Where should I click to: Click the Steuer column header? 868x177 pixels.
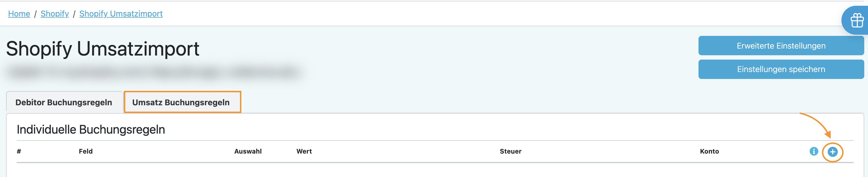pyautogui.click(x=510, y=151)
